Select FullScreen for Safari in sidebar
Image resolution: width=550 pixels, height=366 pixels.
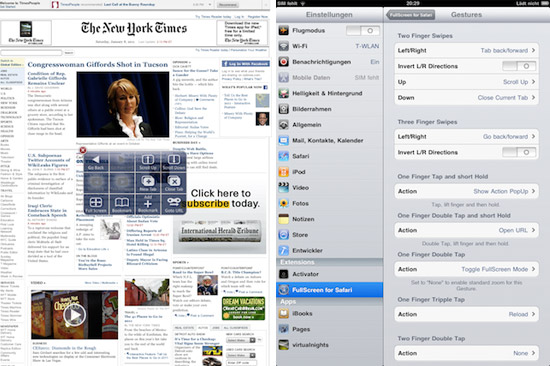pos(329,290)
